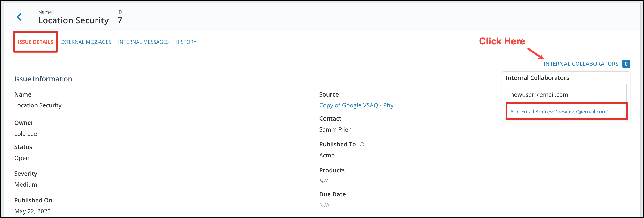Click the Internal Collaborators popup heading
644x218 pixels.
[537, 78]
